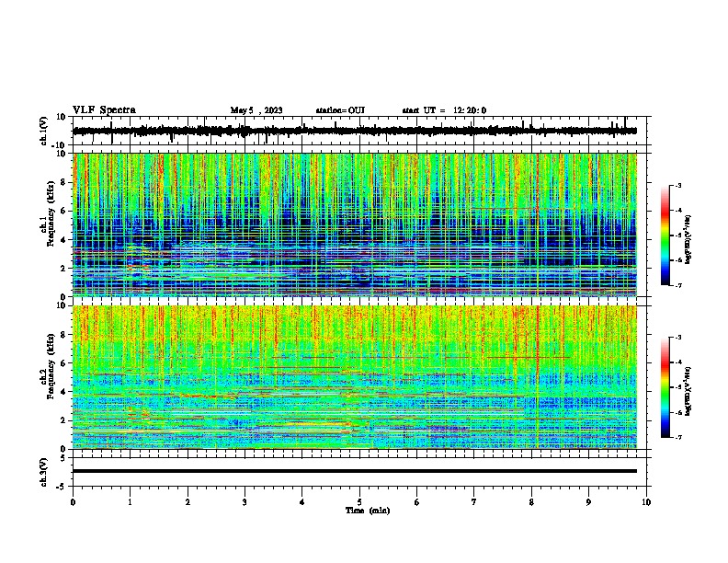Click the red horizontal emission line in ch.2 spectrogram
This screenshot has height=563, width=728.
527,358
